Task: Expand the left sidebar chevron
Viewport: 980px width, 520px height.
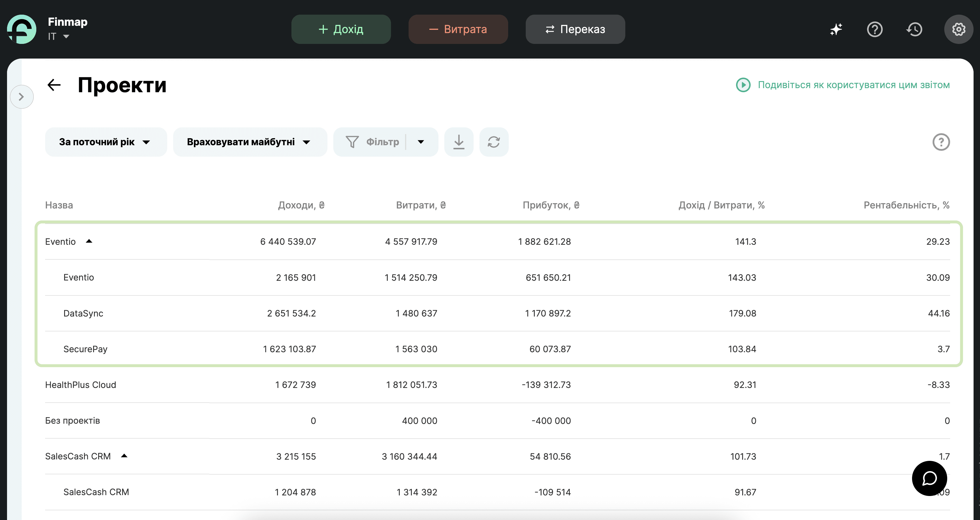Action: coord(22,97)
